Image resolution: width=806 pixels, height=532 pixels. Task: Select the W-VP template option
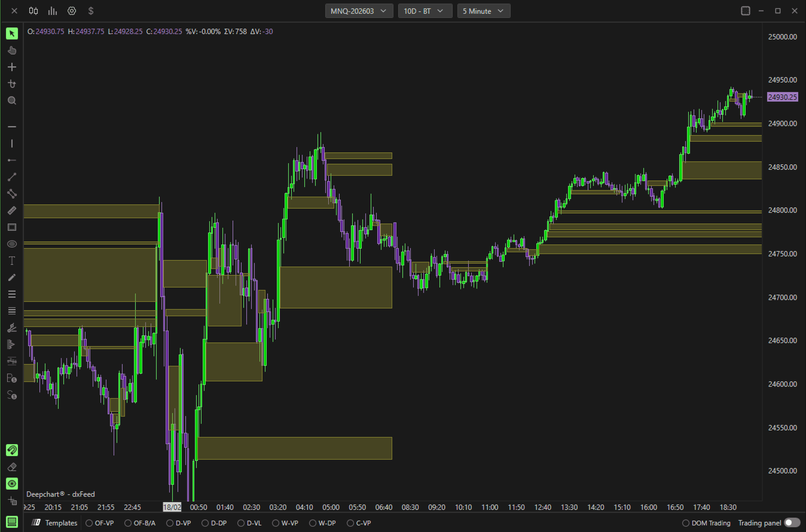tap(275, 523)
